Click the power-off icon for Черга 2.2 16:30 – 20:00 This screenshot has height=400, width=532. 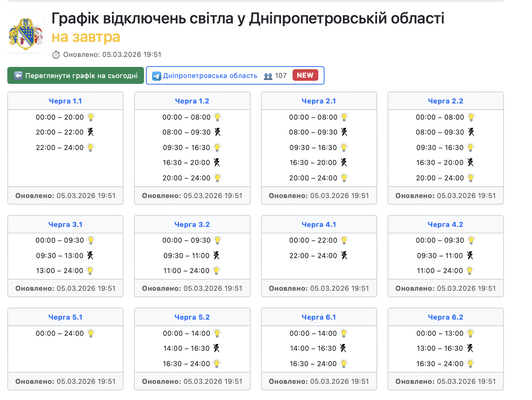pos(470,162)
